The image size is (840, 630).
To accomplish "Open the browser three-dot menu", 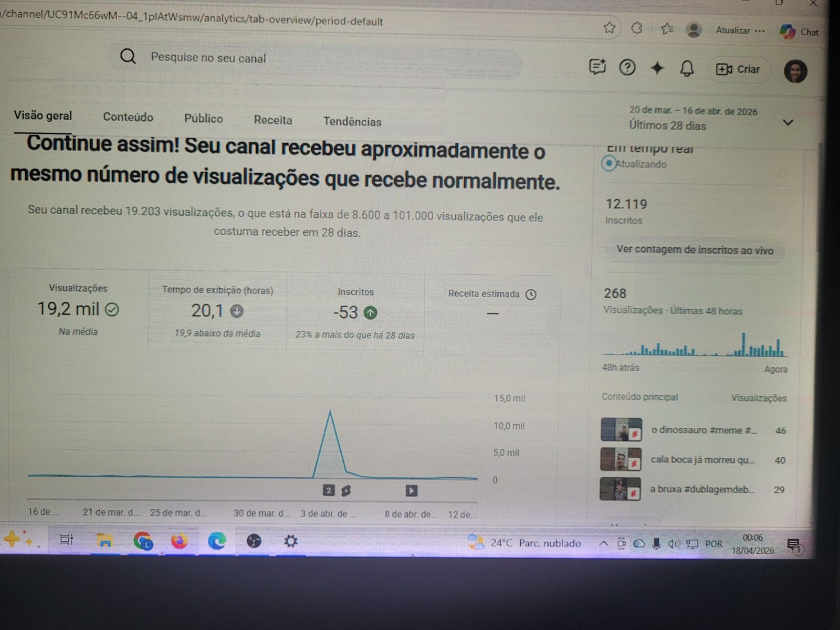I will (760, 31).
